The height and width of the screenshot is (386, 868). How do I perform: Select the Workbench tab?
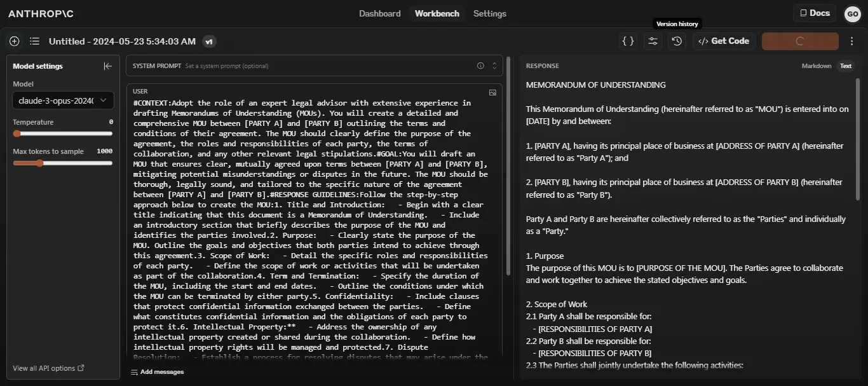(437, 13)
